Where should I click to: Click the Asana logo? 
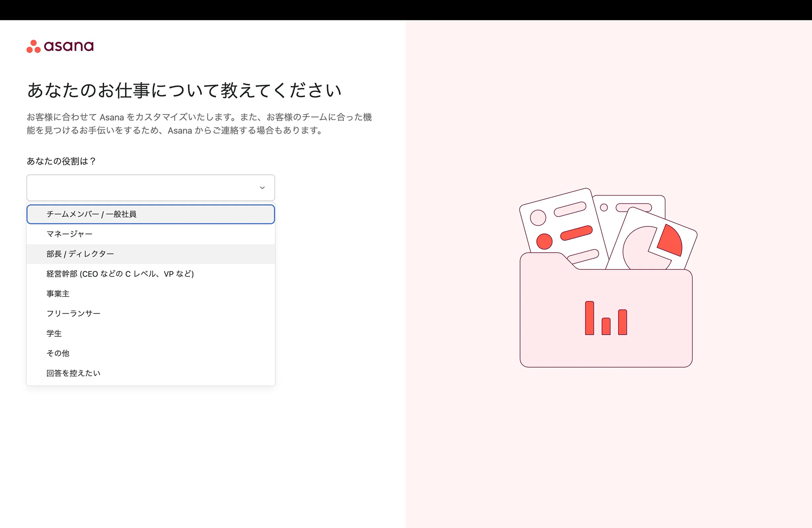pyautogui.click(x=60, y=46)
